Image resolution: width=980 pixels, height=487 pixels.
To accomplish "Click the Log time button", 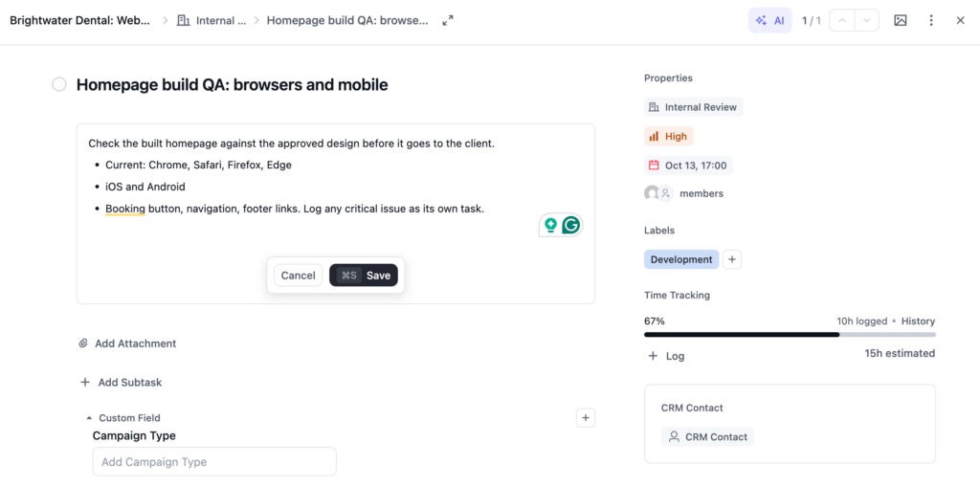I will [x=666, y=356].
